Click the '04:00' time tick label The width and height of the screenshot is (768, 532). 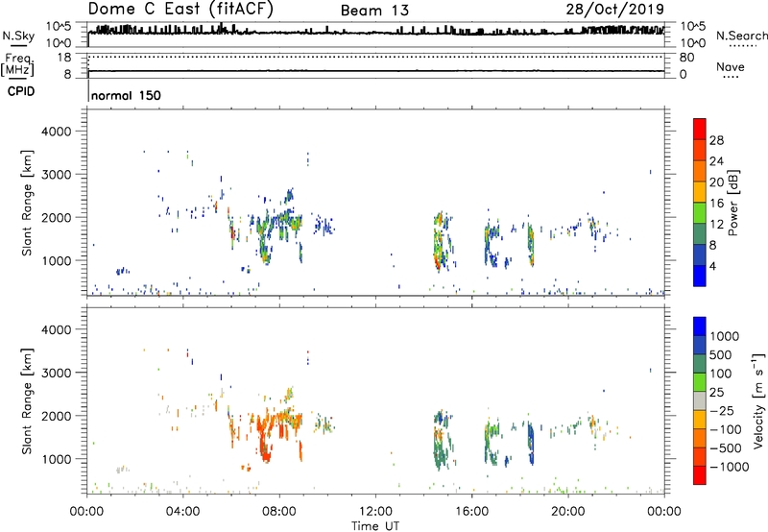182,511
